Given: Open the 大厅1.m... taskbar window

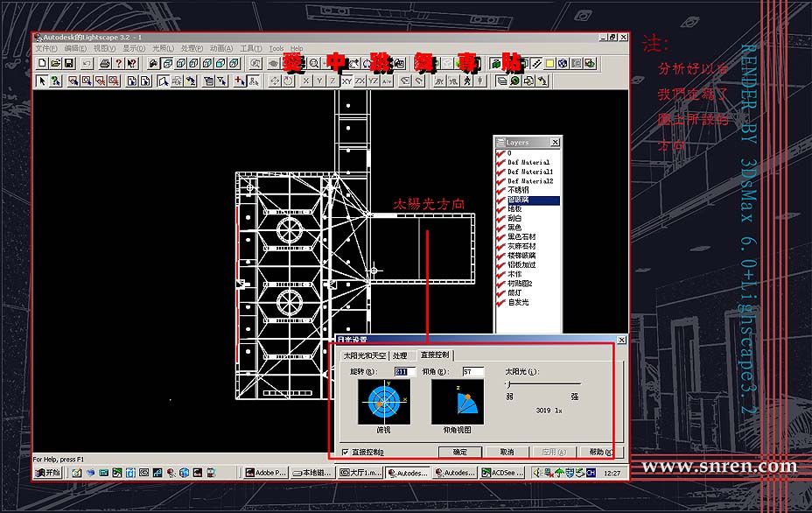Looking at the screenshot, I should tap(361, 473).
